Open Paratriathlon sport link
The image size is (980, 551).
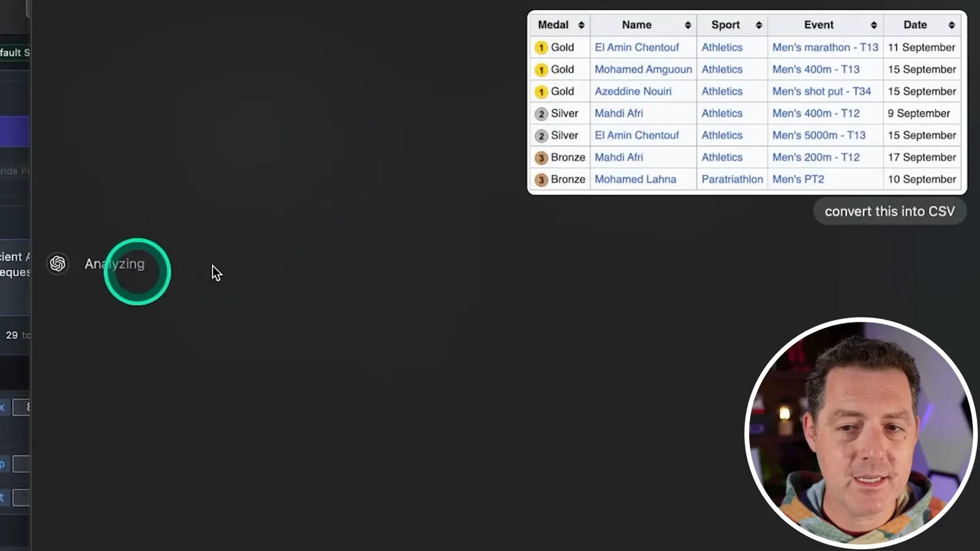[732, 179]
